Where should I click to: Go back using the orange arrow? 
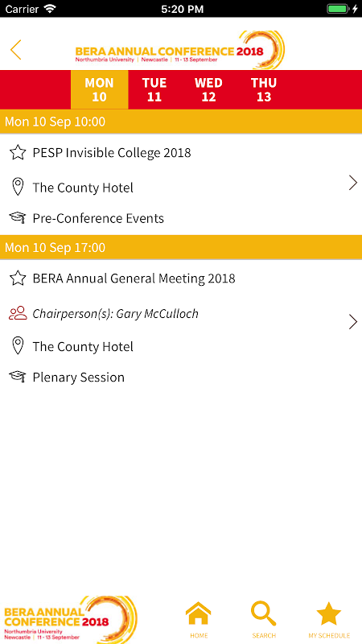pos(15,50)
